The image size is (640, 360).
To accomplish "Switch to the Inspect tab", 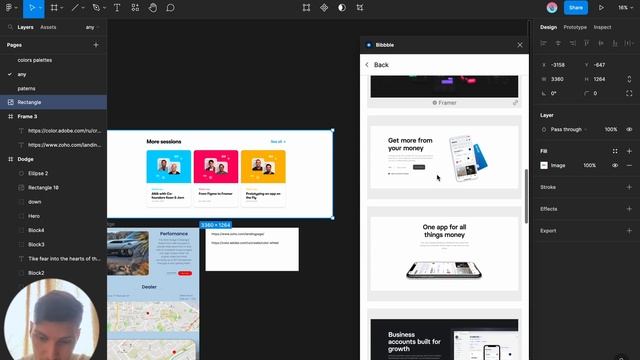I will [x=602, y=27].
